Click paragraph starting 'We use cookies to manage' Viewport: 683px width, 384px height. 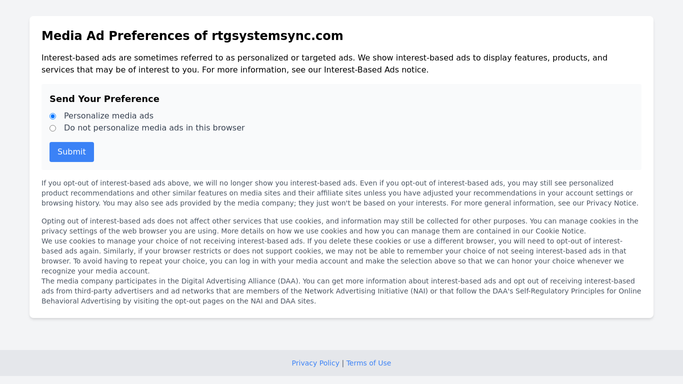[x=334, y=256]
